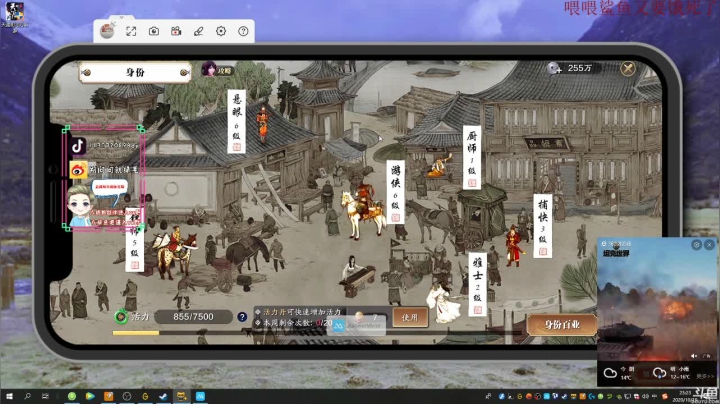The width and height of the screenshot is (720, 404).
Task: Click the yellow vitality progress bar
Action: pos(136,333)
